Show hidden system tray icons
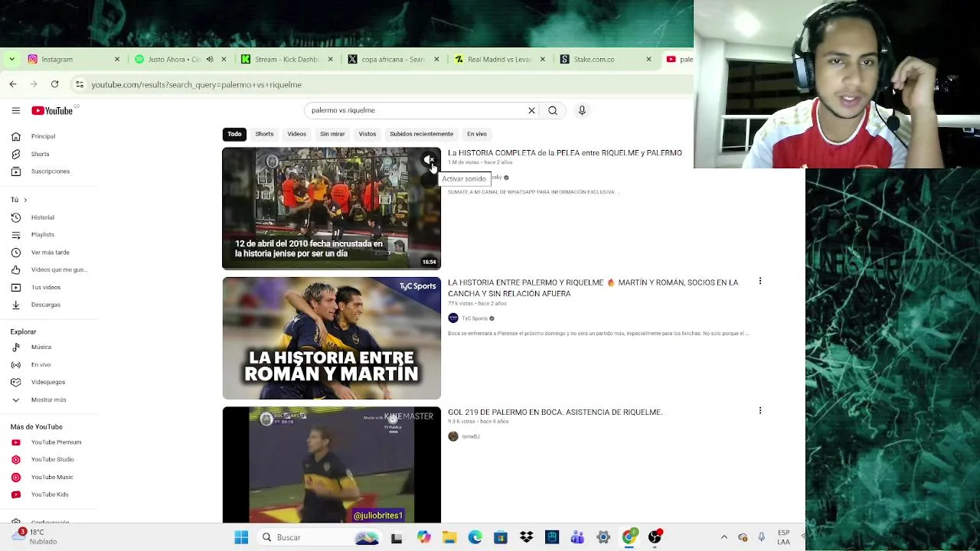This screenshot has width=980, height=551. (724, 537)
